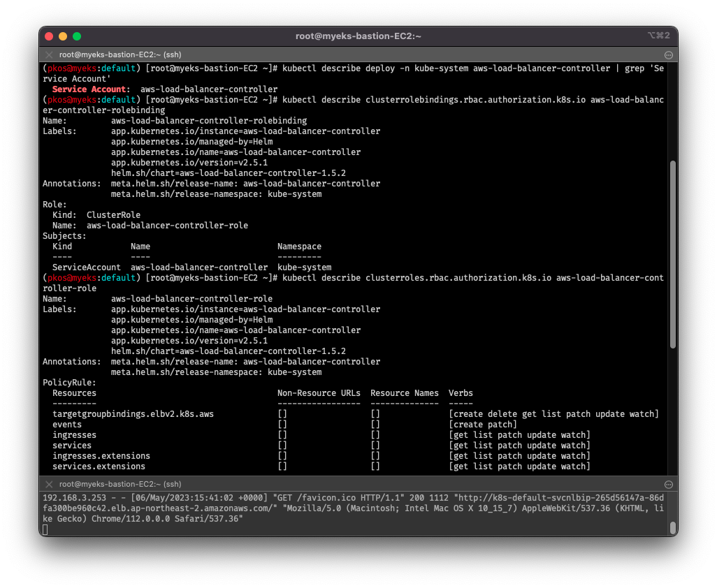717x588 pixels.
Task: Click the IP address 192.168.3.253 in log
Action: 75,499
